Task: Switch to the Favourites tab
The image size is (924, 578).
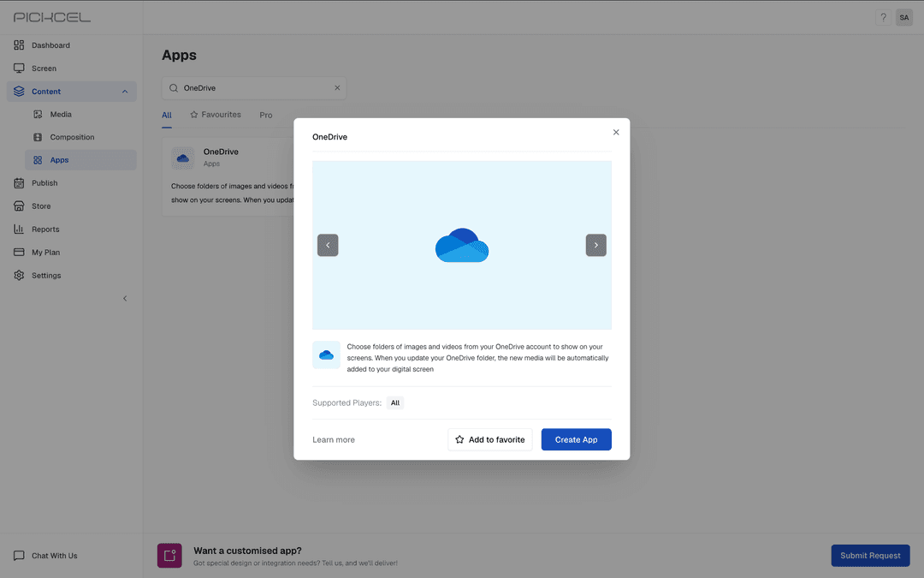Action: click(216, 115)
